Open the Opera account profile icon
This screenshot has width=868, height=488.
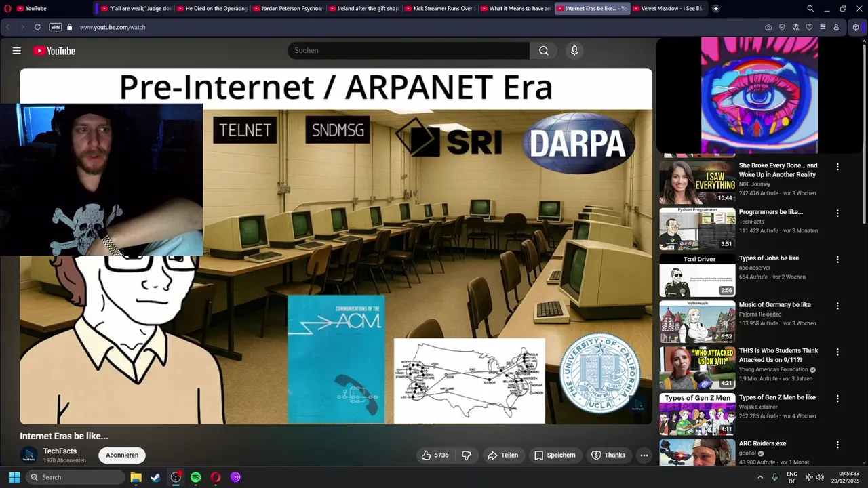pyautogui.click(x=836, y=27)
